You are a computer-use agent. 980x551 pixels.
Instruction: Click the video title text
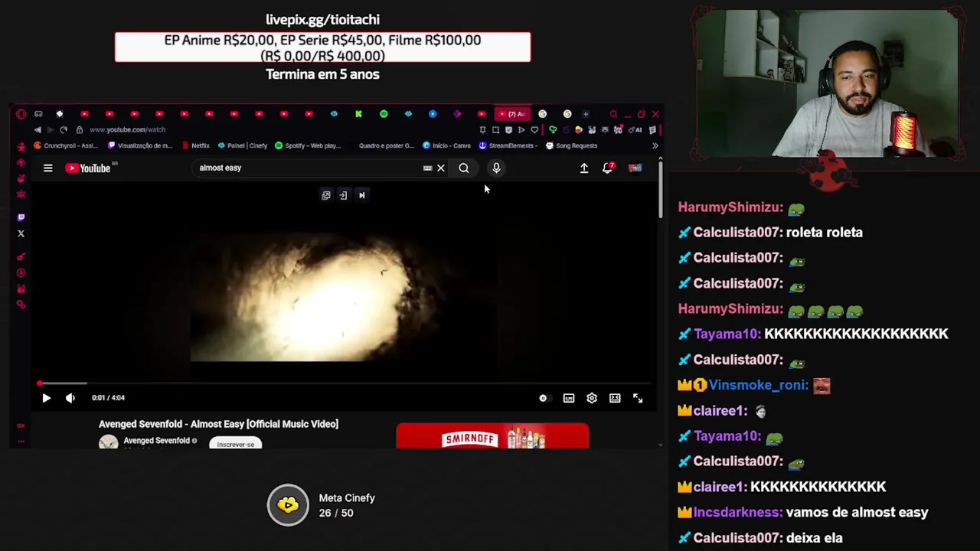[218, 424]
